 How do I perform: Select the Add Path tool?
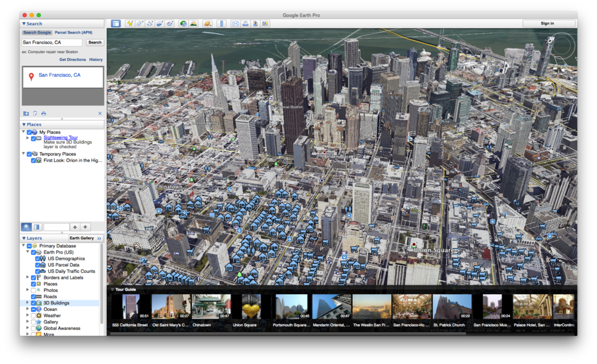coord(150,24)
